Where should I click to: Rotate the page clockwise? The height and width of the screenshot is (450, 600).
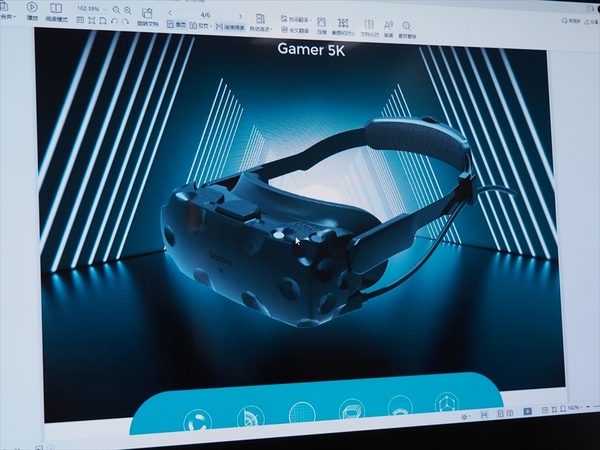pyautogui.click(x=125, y=22)
